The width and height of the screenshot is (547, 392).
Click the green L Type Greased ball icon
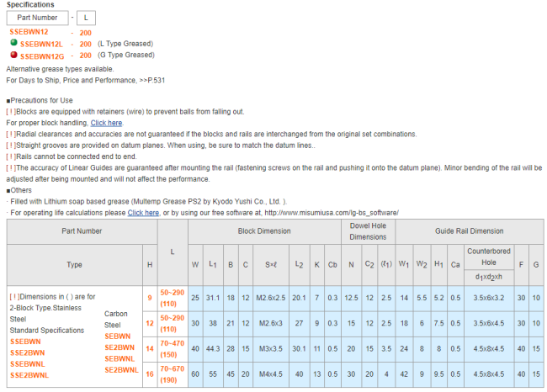point(13,41)
